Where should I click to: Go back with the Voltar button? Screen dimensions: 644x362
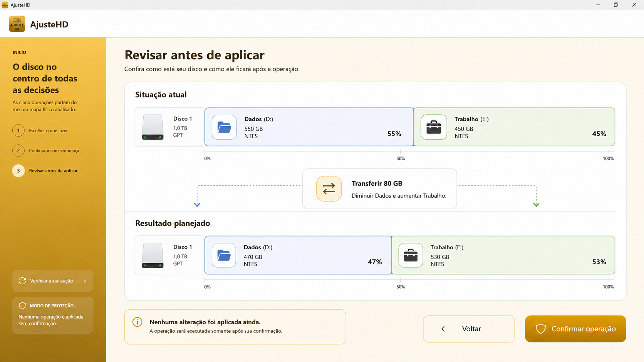(x=469, y=329)
